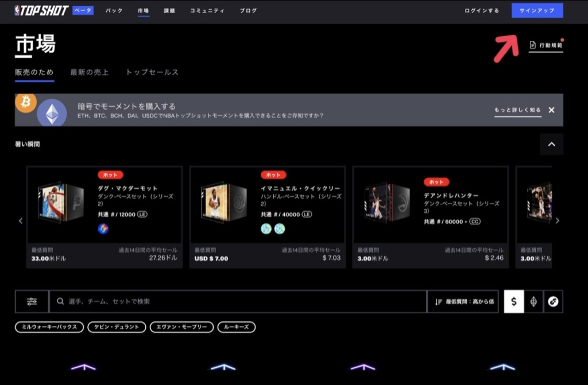Click the USD $ 7.00 price
The height and width of the screenshot is (385, 588).
tap(211, 259)
